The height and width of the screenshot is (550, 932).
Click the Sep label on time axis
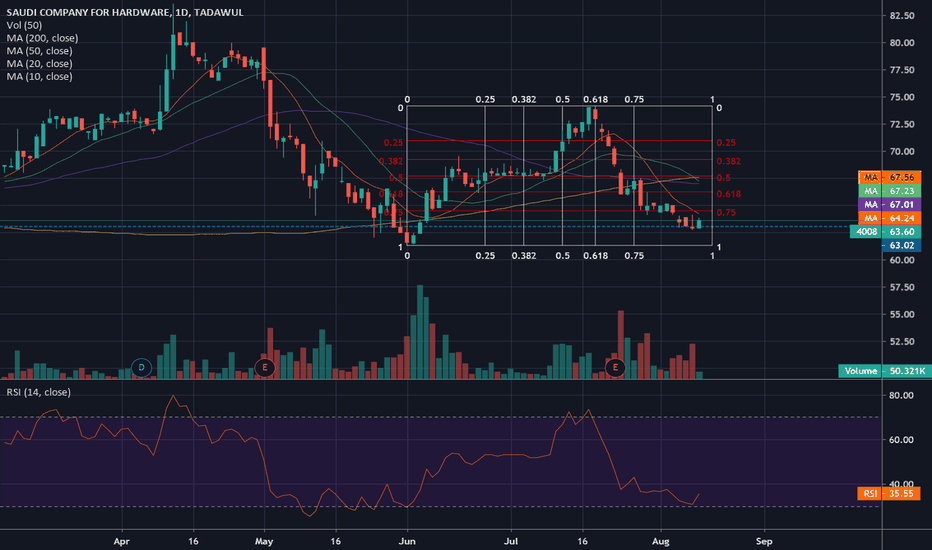coord(764,541)
